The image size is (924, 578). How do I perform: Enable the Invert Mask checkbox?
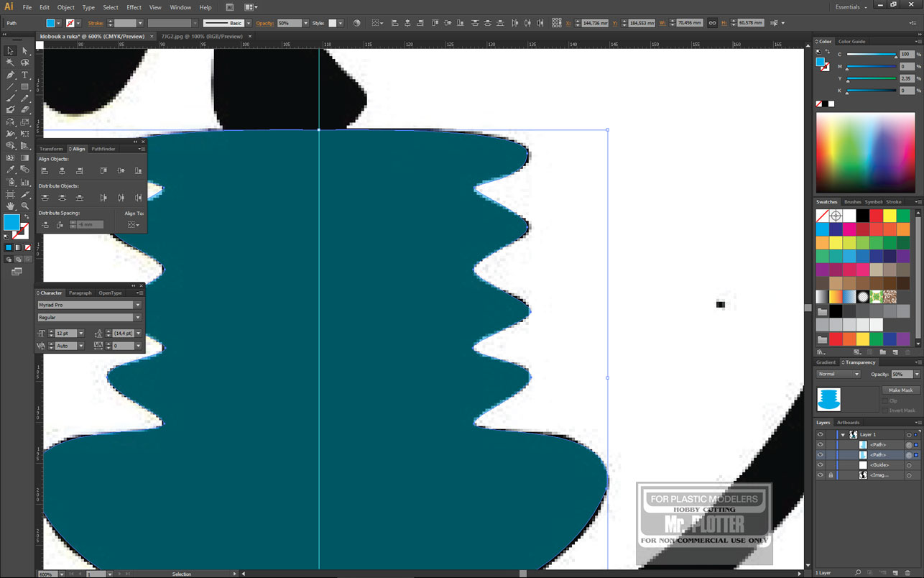coord(884,410)
